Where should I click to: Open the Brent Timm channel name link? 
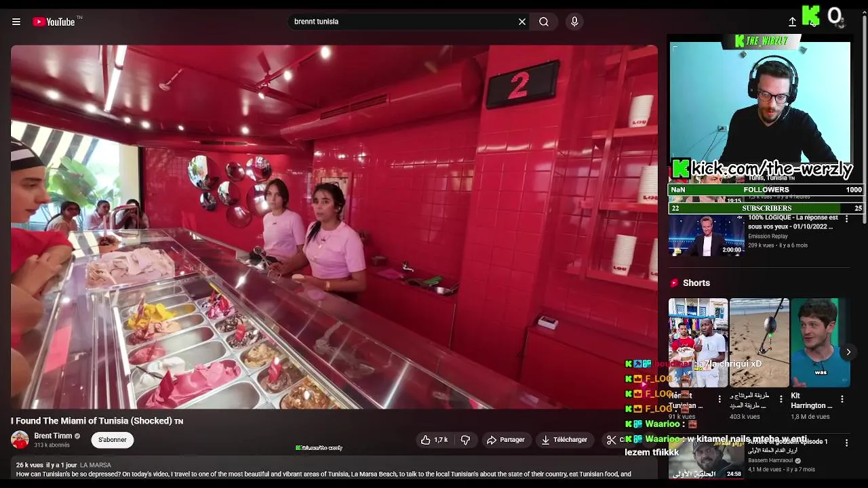click(x=53, y=436)
